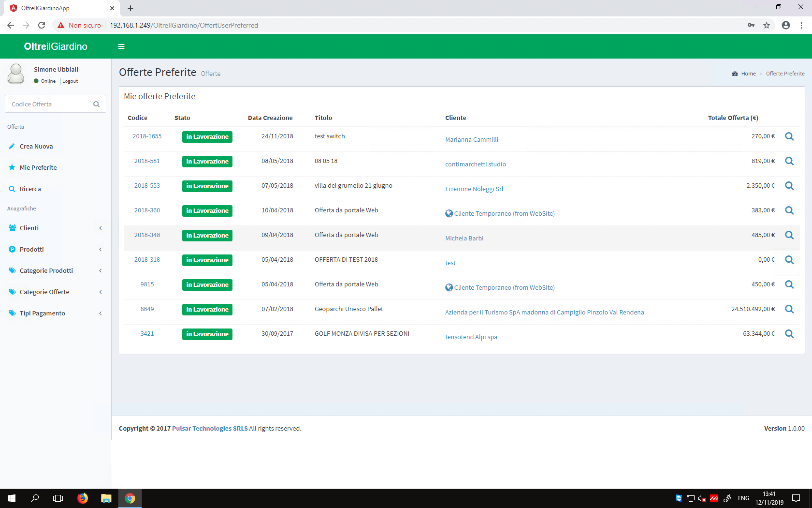Open details magnifier for offer 2018-318
The width and height of the screenshot is (812, 508).
789,260
